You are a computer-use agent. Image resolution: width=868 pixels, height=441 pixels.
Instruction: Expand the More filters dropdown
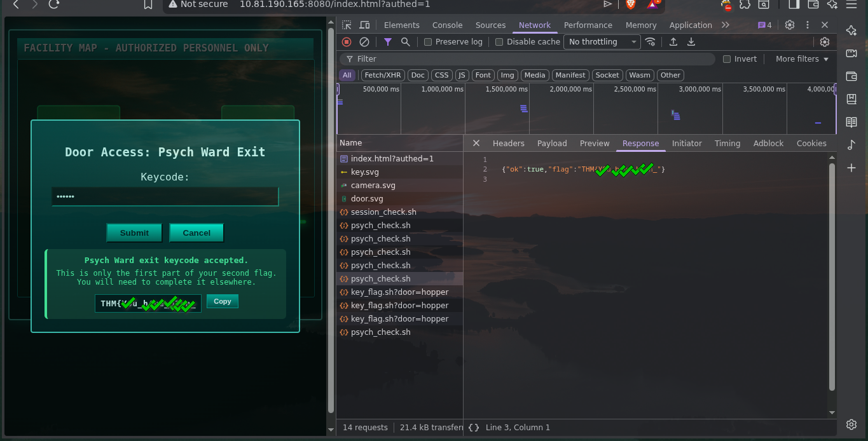point(802,59)
